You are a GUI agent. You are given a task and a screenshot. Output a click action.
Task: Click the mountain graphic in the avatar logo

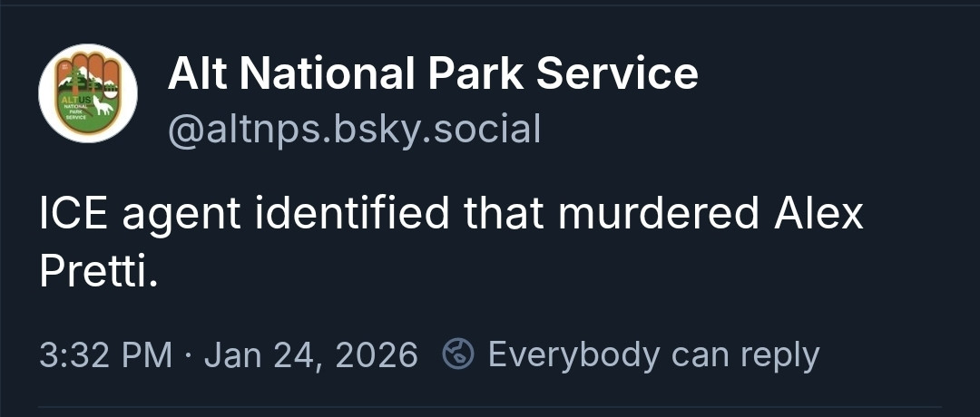(x=81, y=74)
